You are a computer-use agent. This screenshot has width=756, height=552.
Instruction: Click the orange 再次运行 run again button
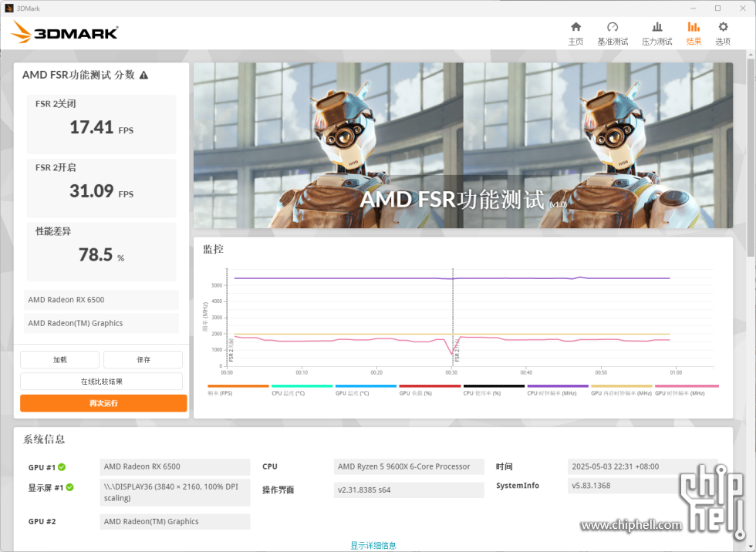pos(103,403)
